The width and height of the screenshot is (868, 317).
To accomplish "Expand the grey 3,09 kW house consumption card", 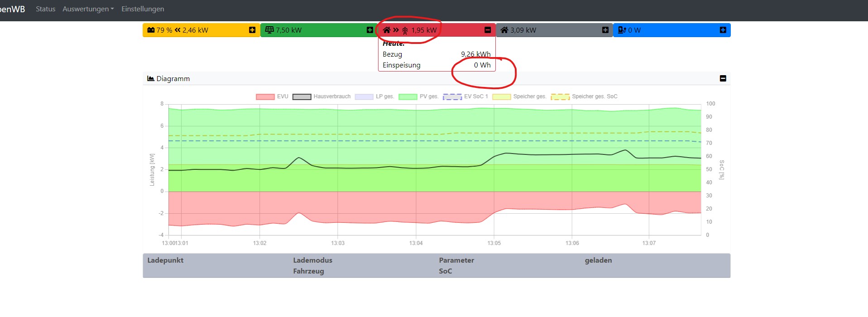I will click(x=605, y=30).
